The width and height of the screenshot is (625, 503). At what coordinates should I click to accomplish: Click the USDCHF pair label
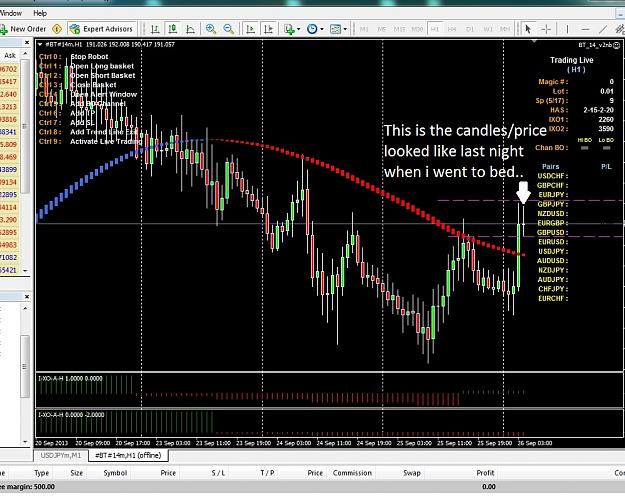coord(551,176)
